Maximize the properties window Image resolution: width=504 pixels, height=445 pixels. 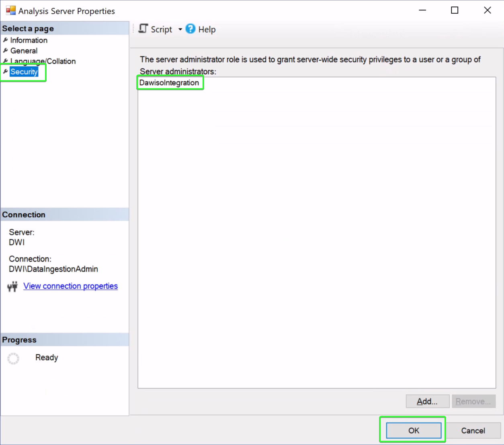click(455, 10)
